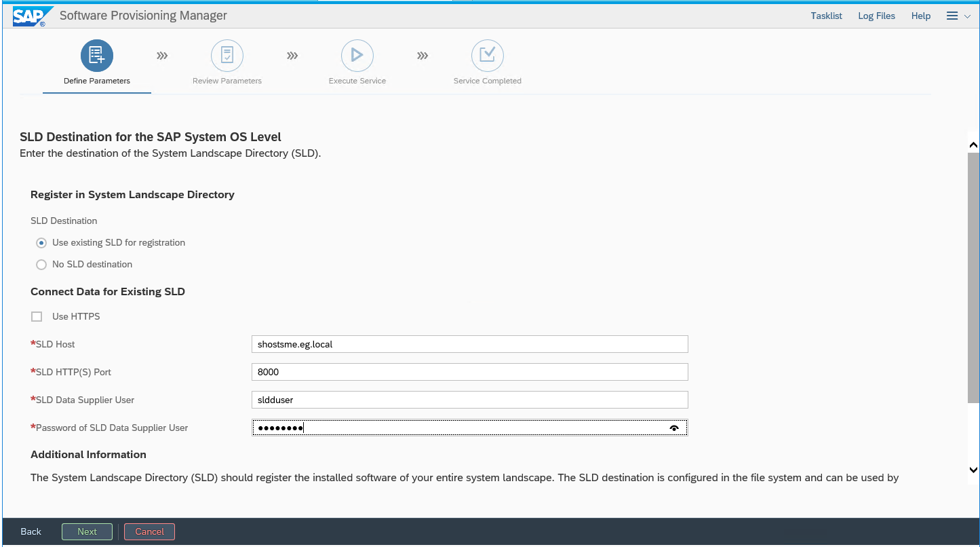Select the Review Parameters step icon
This screenshot has height=547, width=980.
(x=227, y=56)
